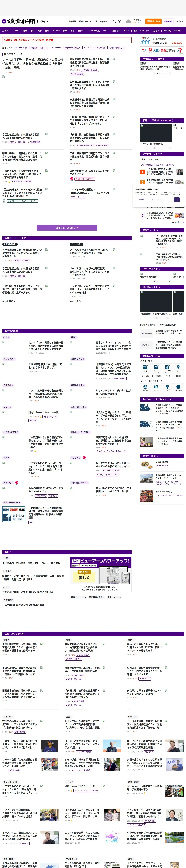Switch to 動画 ranking tab
Screen dimensions: 186x868
point(156,159)
